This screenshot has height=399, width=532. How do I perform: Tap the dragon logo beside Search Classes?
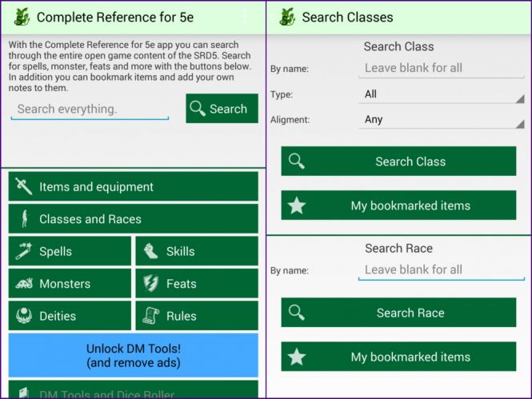click(287, 17)
